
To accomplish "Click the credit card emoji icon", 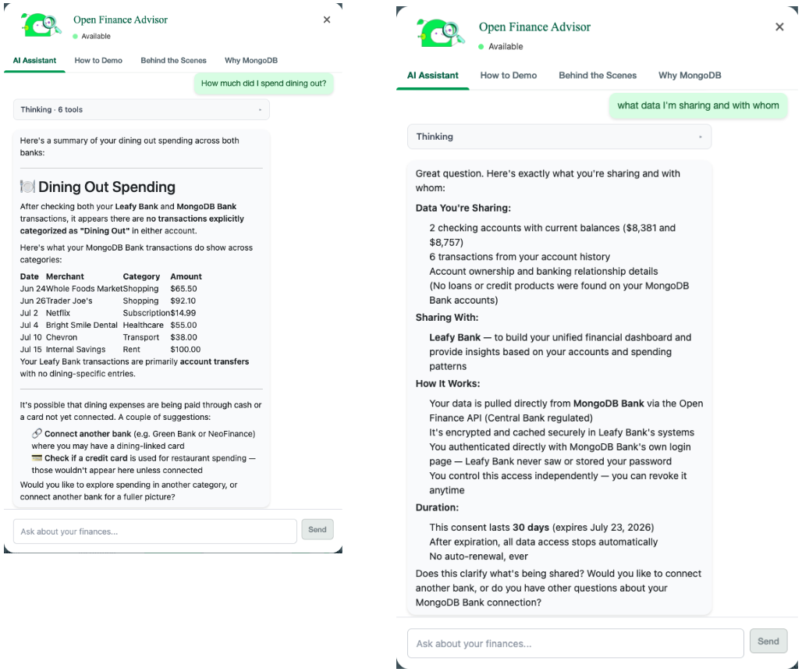I will [x=37, y=458].
